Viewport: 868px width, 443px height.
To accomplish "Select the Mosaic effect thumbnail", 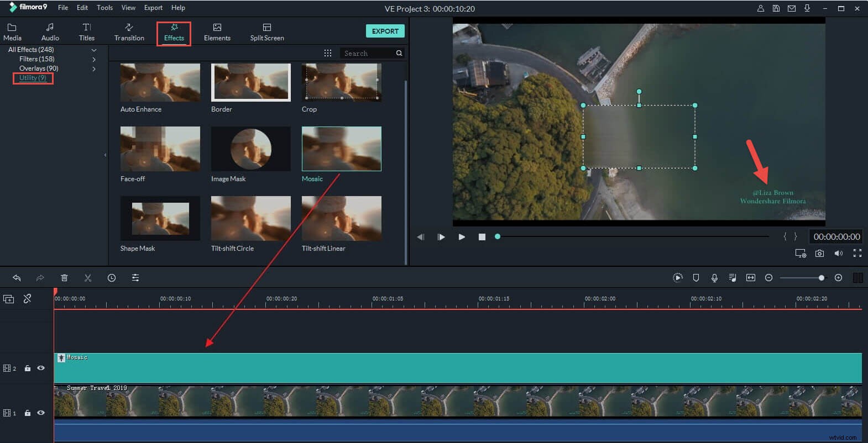I will 342,149.
